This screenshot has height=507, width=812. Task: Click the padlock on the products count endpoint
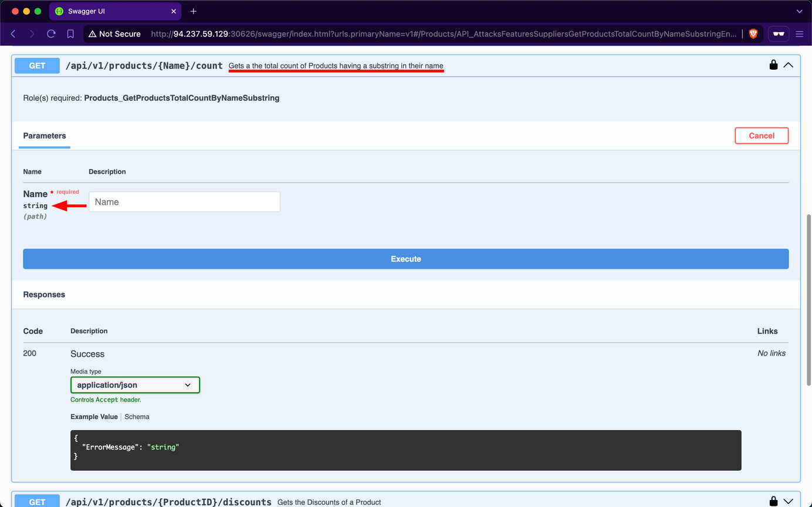coord(773,65)
